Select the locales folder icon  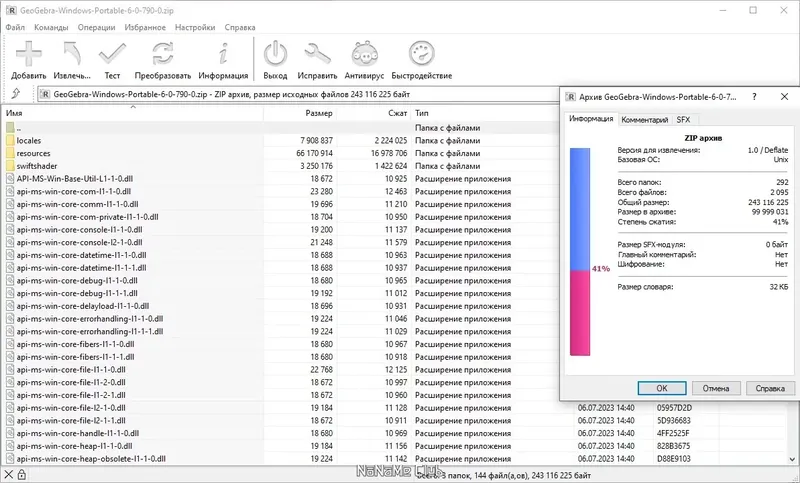10,140
